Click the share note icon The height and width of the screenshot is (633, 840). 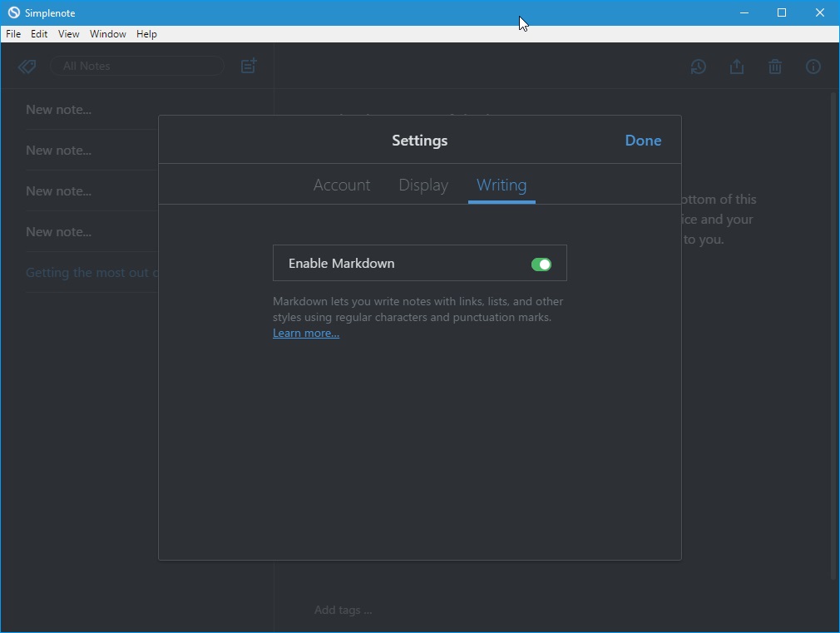coord(737,67)
